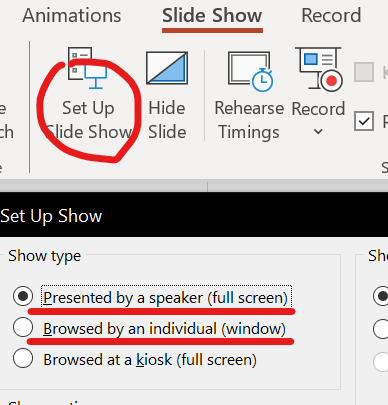The image size is (388, 405).
Task: Click the Record presentation icon
Action: point(319,69)
